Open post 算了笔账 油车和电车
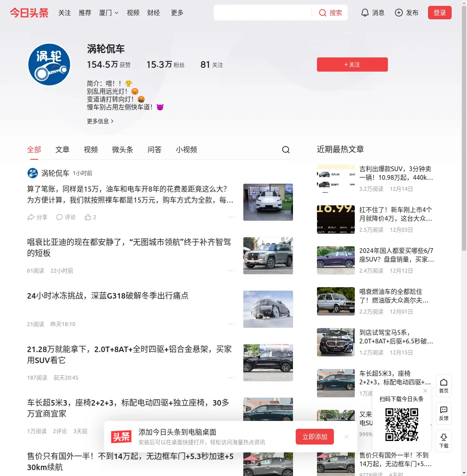 130,194
